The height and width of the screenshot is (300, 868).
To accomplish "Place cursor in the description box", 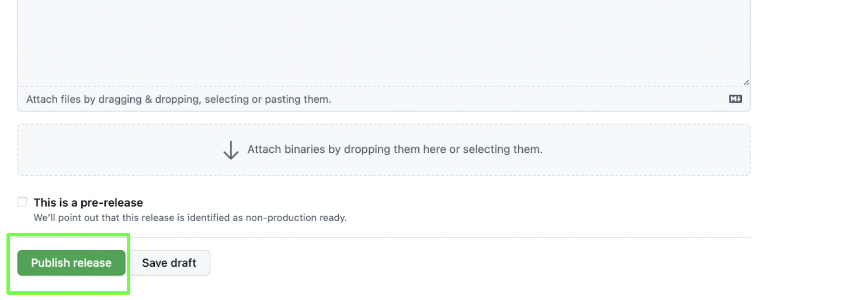I will pos(384,43).
